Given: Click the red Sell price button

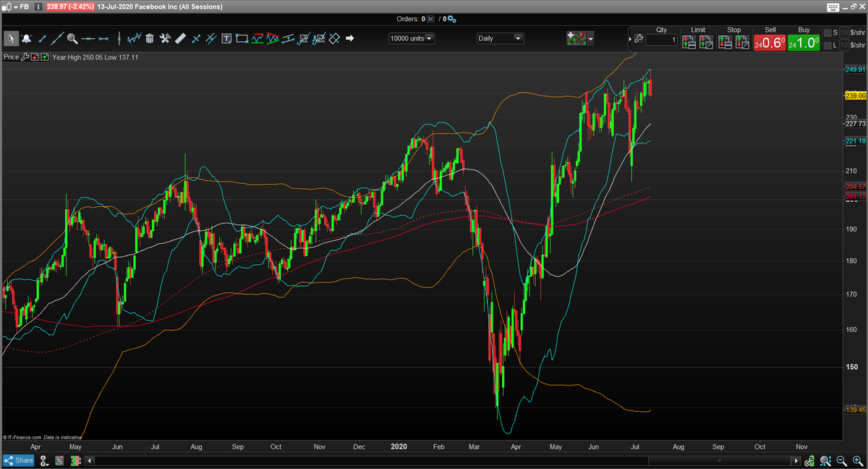Looking at the screenshot, I should tap(770, 43).
